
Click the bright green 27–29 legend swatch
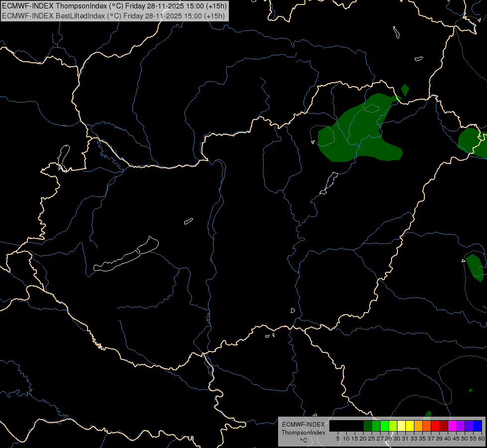click(385, 426)
